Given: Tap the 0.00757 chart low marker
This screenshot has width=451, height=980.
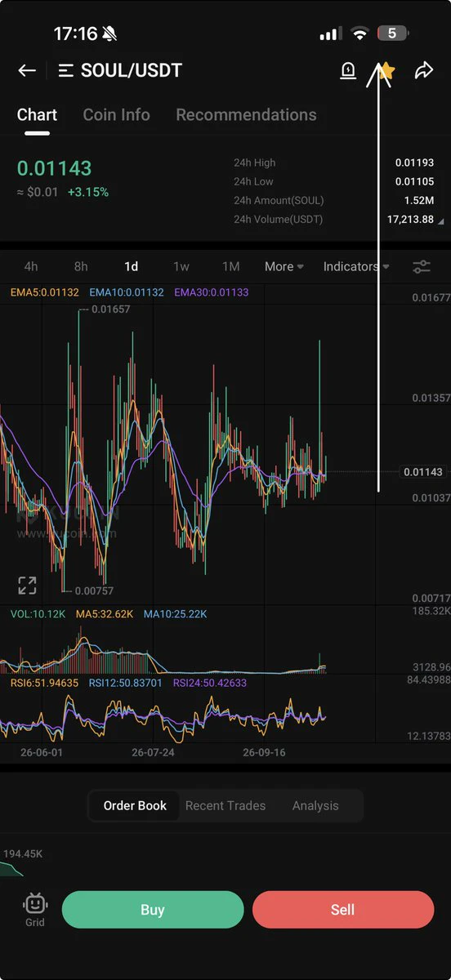Looking at the screenshot, I should pyautogui.click(x=93, y=590).
